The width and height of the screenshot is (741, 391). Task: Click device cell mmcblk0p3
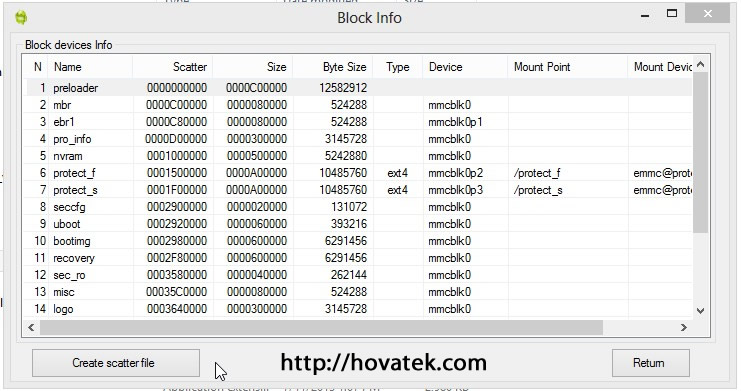[x=456, y=190]
